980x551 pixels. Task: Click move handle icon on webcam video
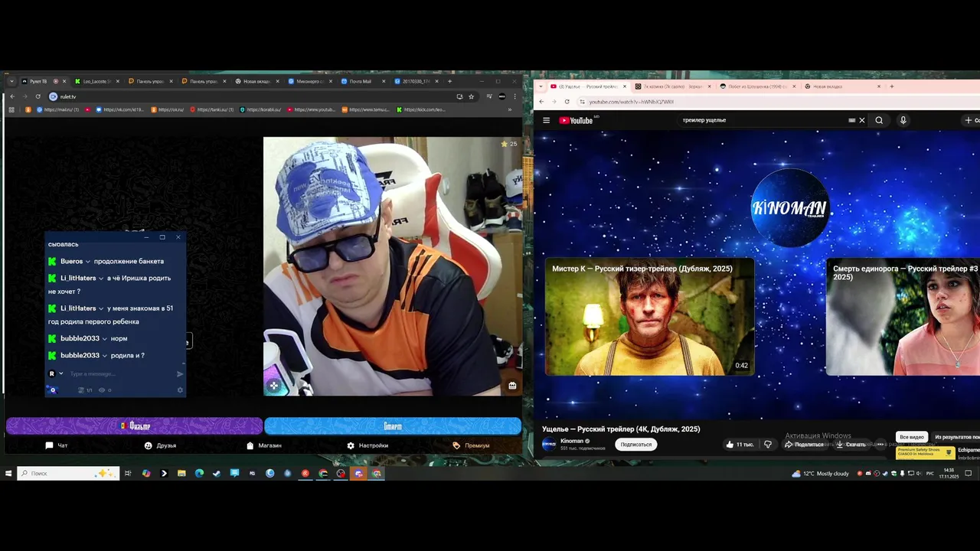(274, 386)
